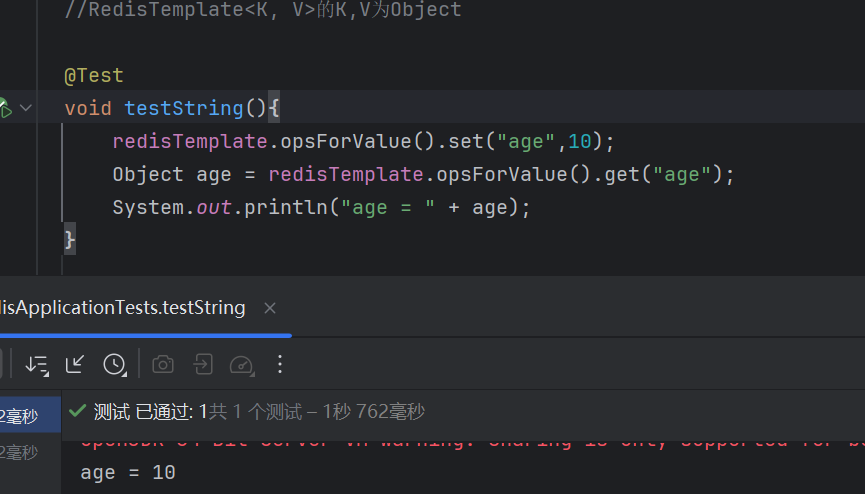Click the System.out.println line
Viewport: 865px width, 494px height.
coord(321,208)
